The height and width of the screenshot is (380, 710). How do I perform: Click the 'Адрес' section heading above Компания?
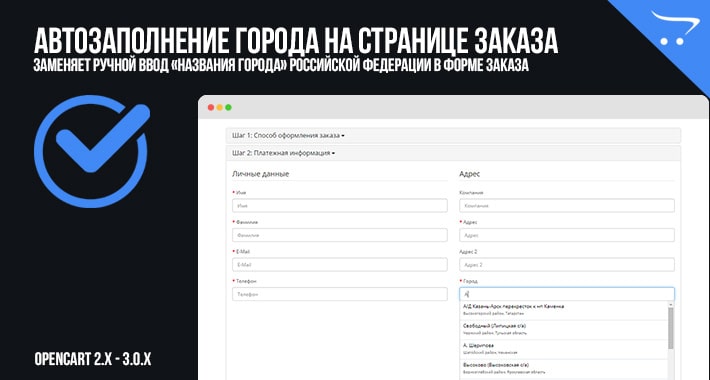pos(470,174)
